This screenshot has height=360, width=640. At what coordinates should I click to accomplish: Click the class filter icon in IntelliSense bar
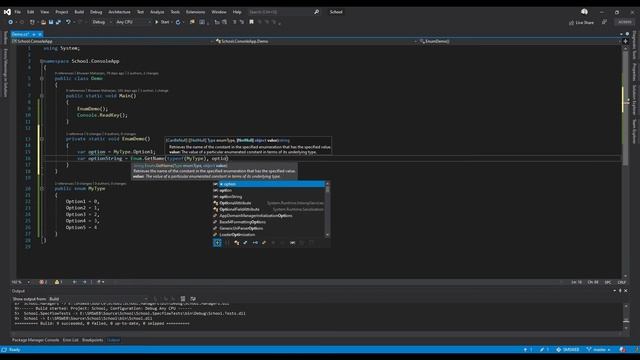237,242
